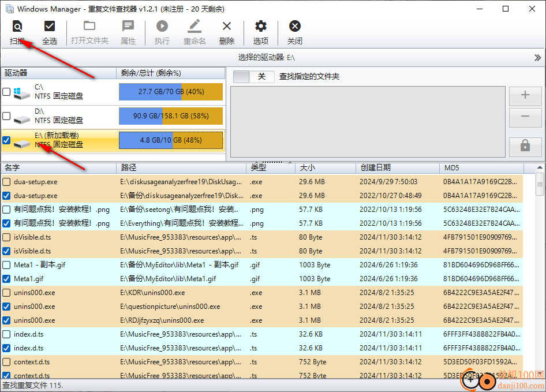Click 29.6 MB size in first row
Viewport: 546px width, 392px height.
tap(312, 182)
